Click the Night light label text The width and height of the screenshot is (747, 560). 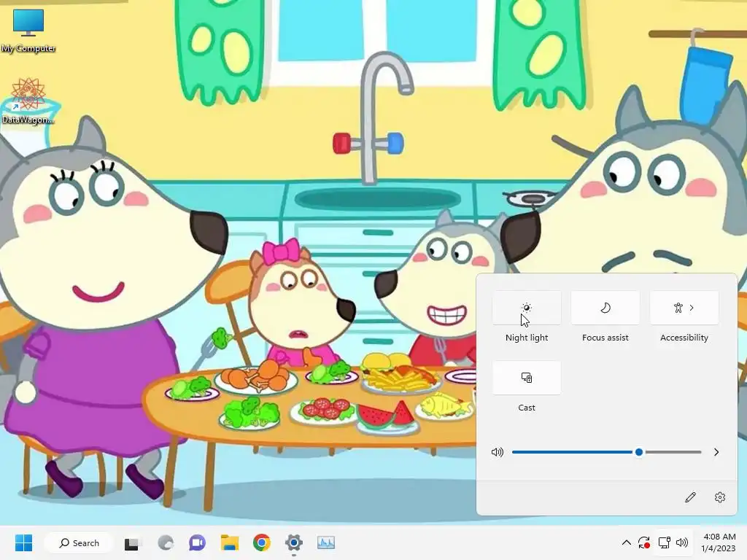coord(527,338)
